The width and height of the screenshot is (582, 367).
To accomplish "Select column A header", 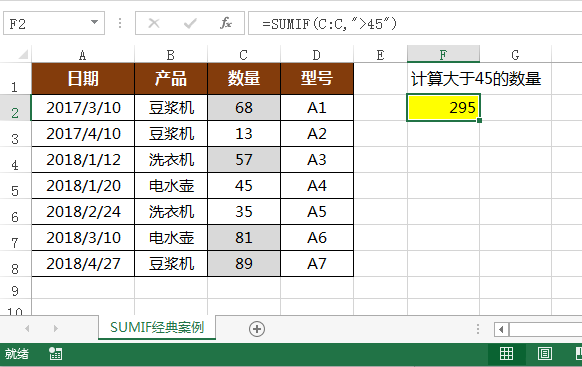I will (83, 55).
